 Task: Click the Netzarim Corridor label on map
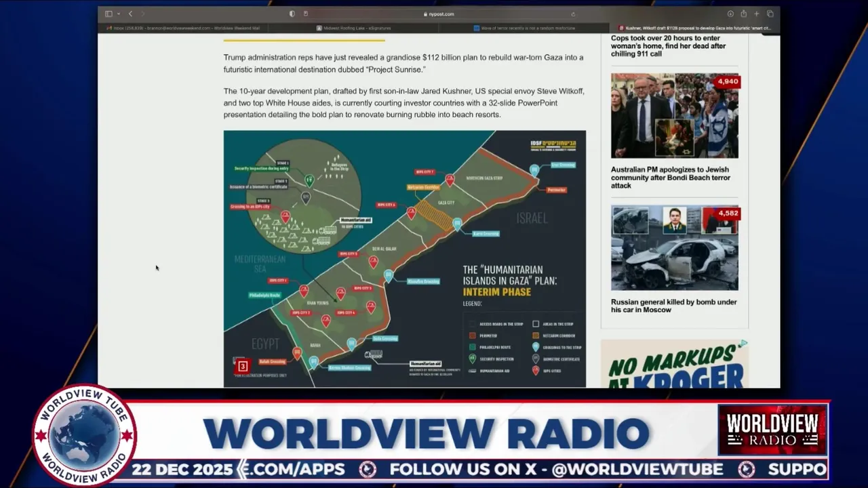point(424,187)
